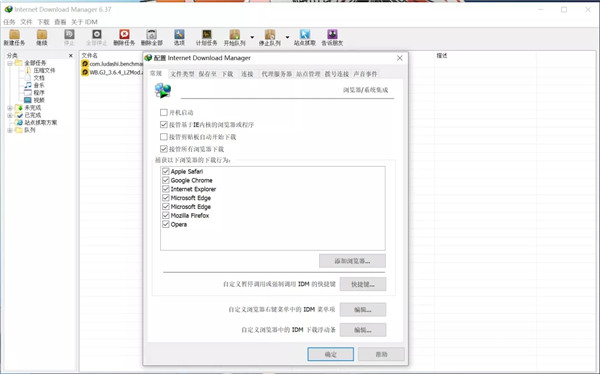This screenshot has width=600, height=374.
Task: Select the 音乐 category with the note icon
Action: pyautogui.click(x=35, y=85)
